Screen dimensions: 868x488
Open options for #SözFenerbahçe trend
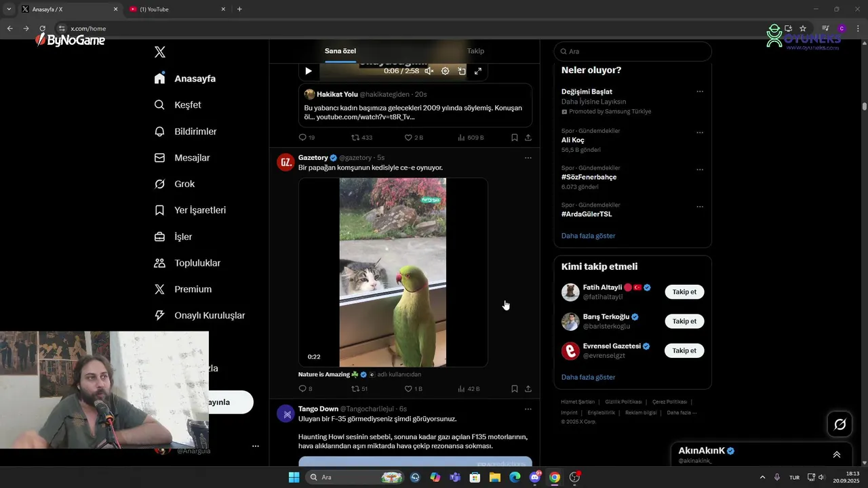tap(700, 169)
